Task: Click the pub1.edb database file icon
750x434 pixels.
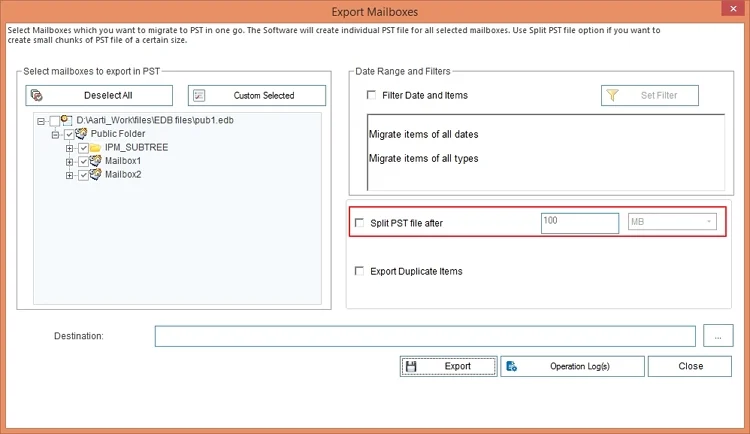Action: click(66, 120)
